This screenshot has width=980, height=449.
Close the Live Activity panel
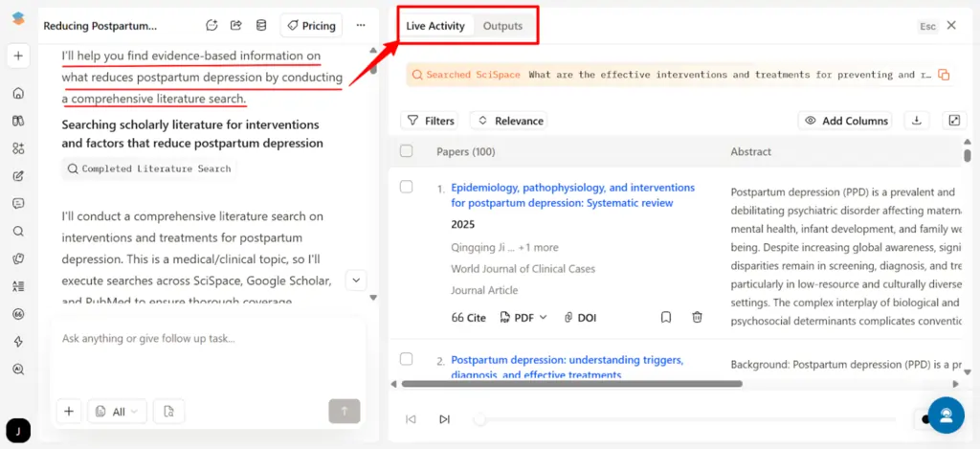(x=951, y=26)
